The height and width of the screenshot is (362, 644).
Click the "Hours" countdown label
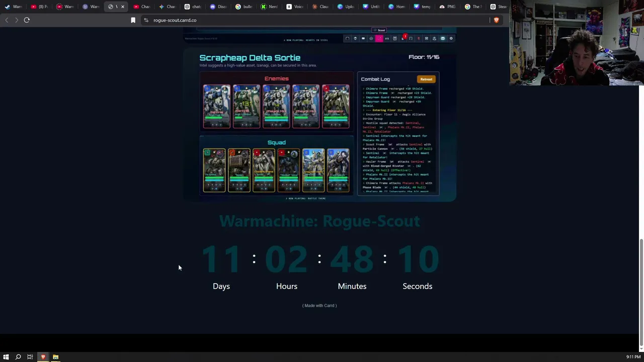[x=287, y=286]
